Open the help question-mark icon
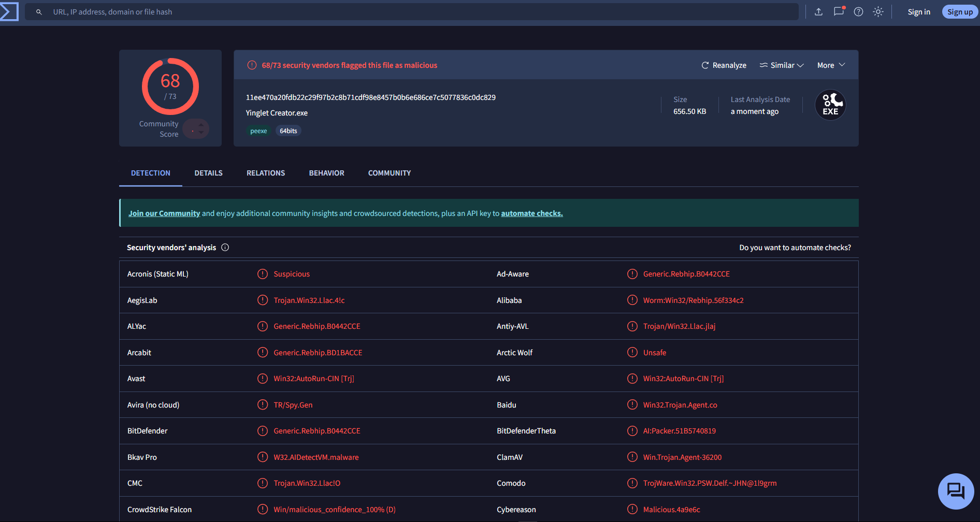Viewport: 980px width, 522px height. (858, 11)
